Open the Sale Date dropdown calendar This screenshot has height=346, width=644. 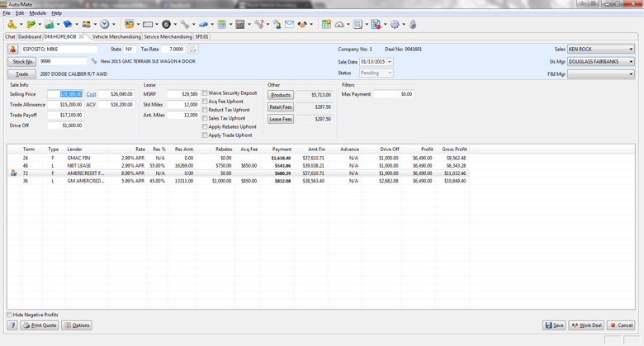[390, 62]
